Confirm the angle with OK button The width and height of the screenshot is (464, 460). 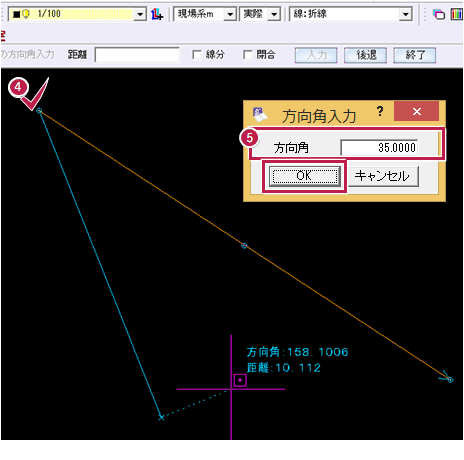[x=304, y=176]
